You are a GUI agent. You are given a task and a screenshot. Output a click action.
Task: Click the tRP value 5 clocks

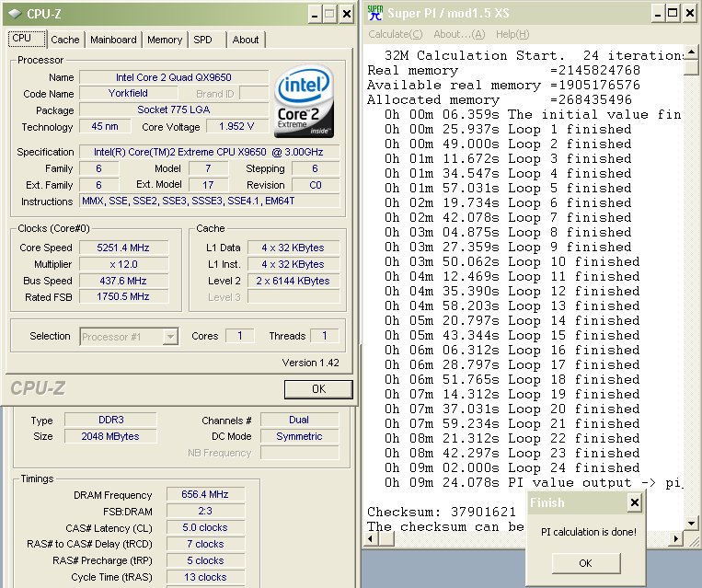[x=205, y=560]
